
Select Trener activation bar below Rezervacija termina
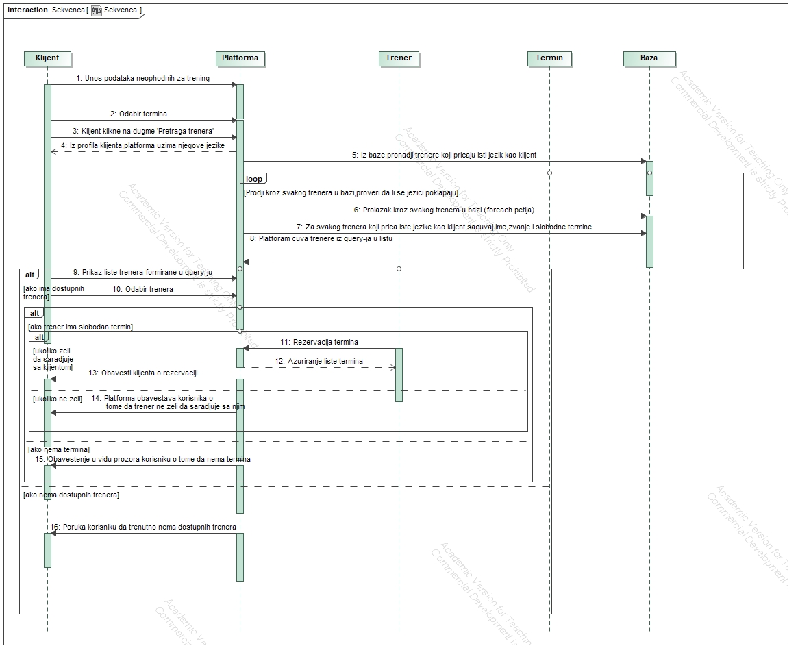[x=399, y=375]
